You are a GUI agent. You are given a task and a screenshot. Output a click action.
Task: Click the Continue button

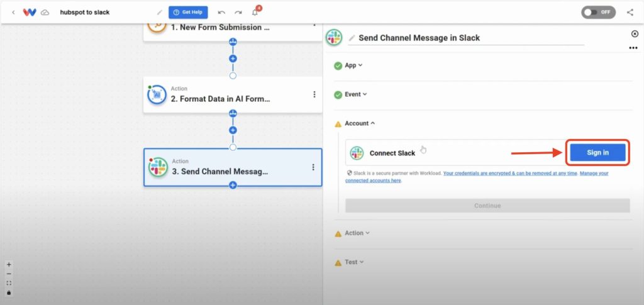pos(487,206)
